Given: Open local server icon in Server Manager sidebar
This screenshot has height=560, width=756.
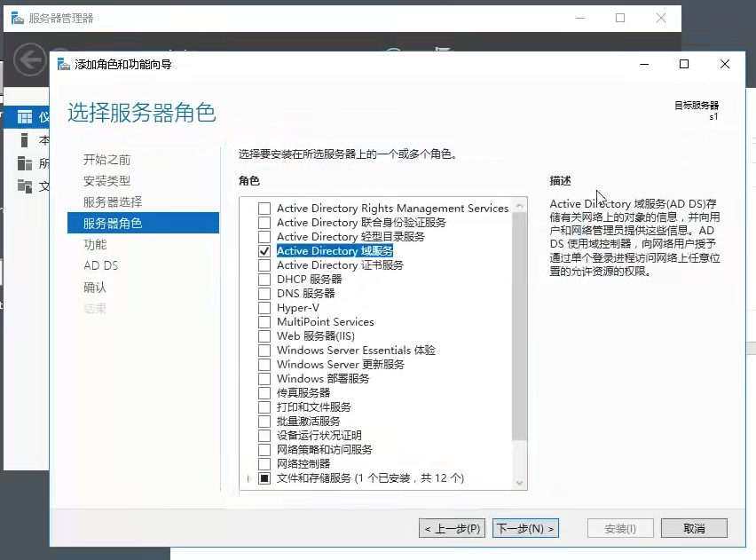Looking at the screenshot, I should (x=25, y=140).
